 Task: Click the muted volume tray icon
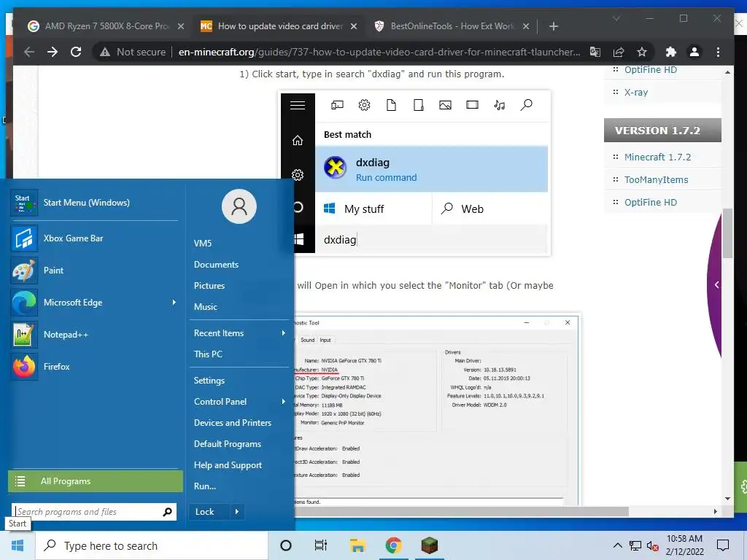[652, 545]
